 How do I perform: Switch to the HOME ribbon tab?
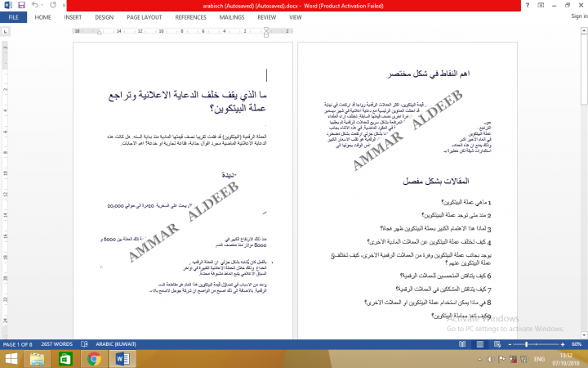(x=42, y=17)
